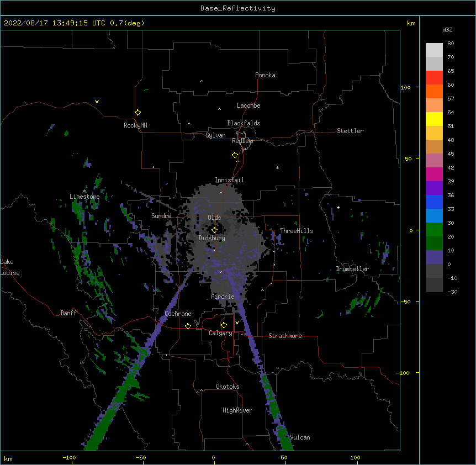Click the -30 value in dBZ legend
The image size is (476, 465).
tap(452, 292)
